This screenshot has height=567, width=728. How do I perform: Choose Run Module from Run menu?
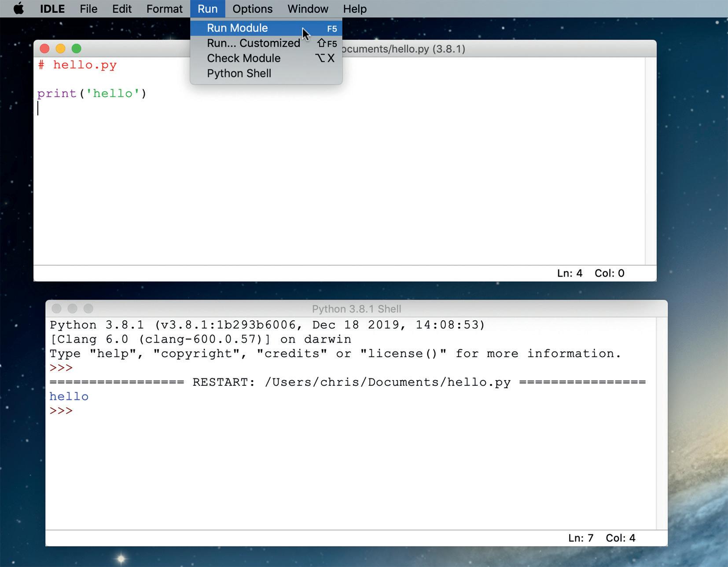point(266,28)
